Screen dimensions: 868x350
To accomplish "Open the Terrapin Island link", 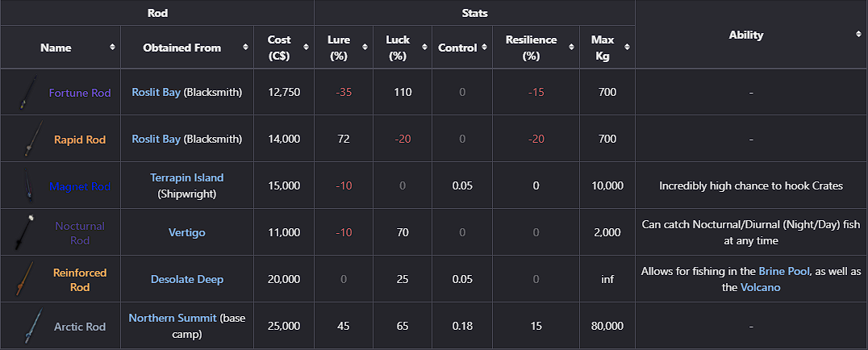I will (x=187, y=177).
